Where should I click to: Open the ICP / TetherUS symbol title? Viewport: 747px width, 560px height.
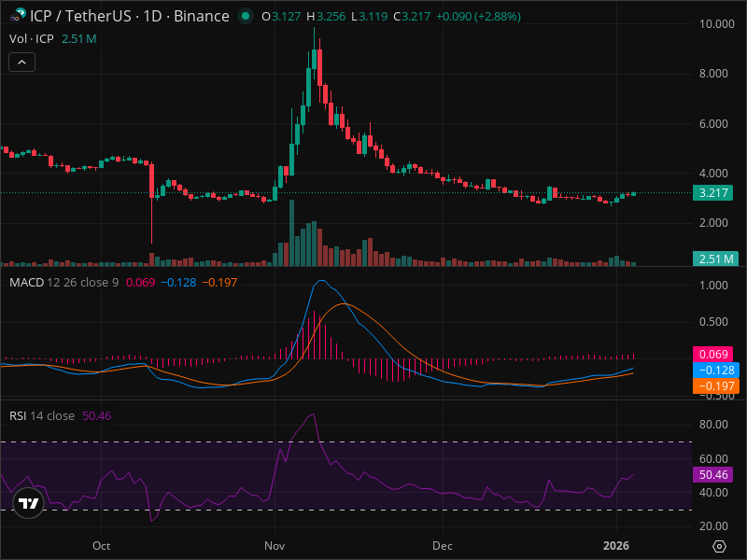pyautogui.click(x=129, y=16)
